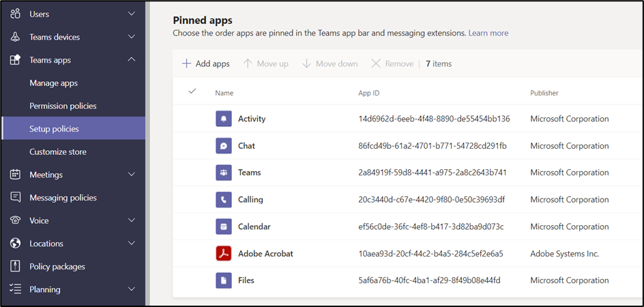Click App ID 86fcd49b-61a2-4701-b771-54728cd291fb
644x307 pixels.
pos(433,146)
